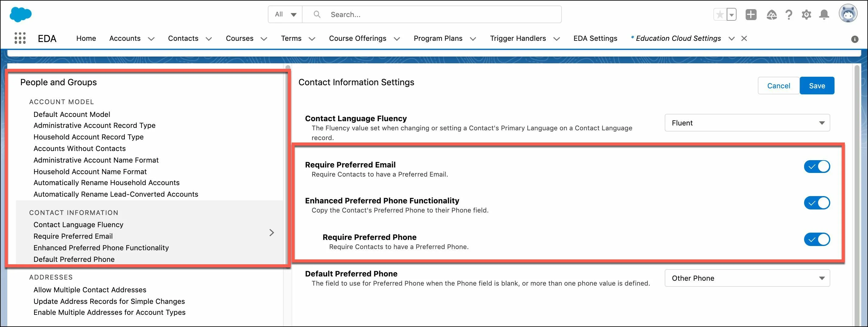Open the Accounts tab
The height and width of the screenshot is (327, 868).
[125, 38]
